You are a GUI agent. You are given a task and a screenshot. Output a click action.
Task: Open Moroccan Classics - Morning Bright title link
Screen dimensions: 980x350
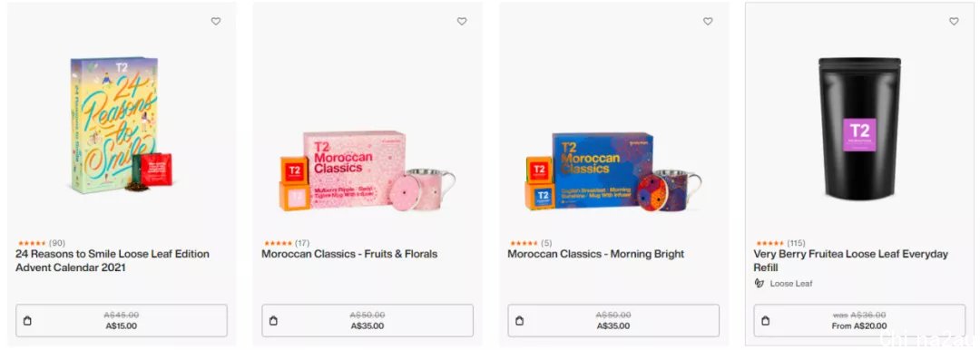coord(595,254)
